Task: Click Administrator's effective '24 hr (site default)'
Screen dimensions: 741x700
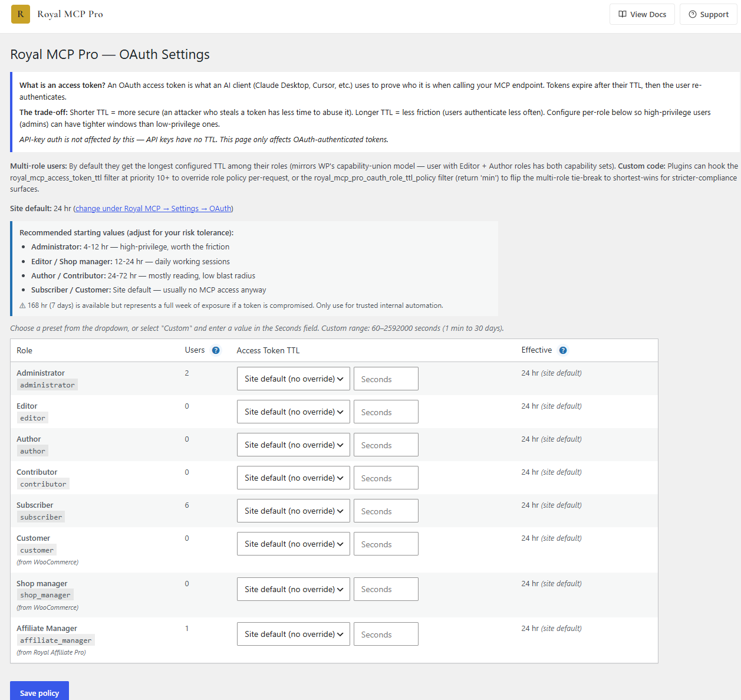Action: pyautogui.click(x=551, y=373)
